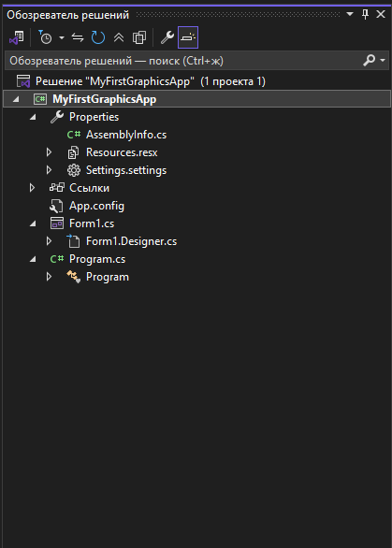The height and width of the screenshot is (548, 392).
Task: Open Properties using the wrench toolbar icon
Action: [167, 37]
